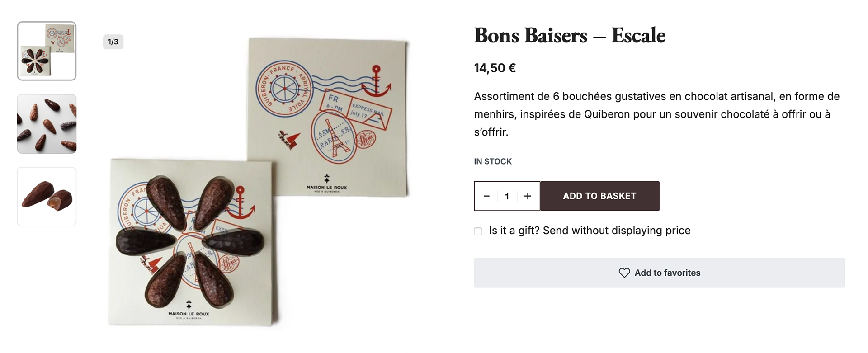Click the 1/3 image counter badge
This screenshot has width=868, height=353.
click(x=113, y=42)
